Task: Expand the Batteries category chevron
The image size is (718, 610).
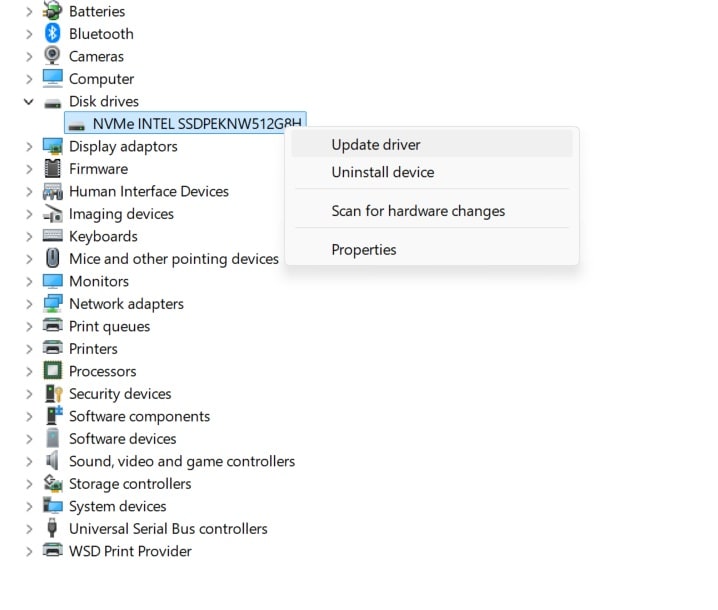Action: [29, 11]
